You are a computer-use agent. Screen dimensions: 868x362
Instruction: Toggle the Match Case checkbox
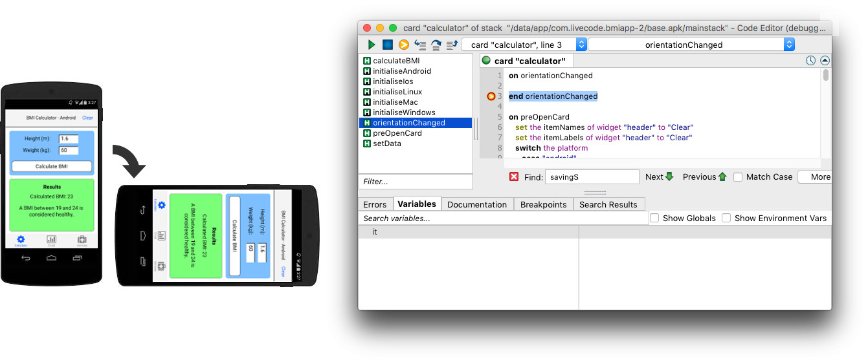tap(738, 176)
